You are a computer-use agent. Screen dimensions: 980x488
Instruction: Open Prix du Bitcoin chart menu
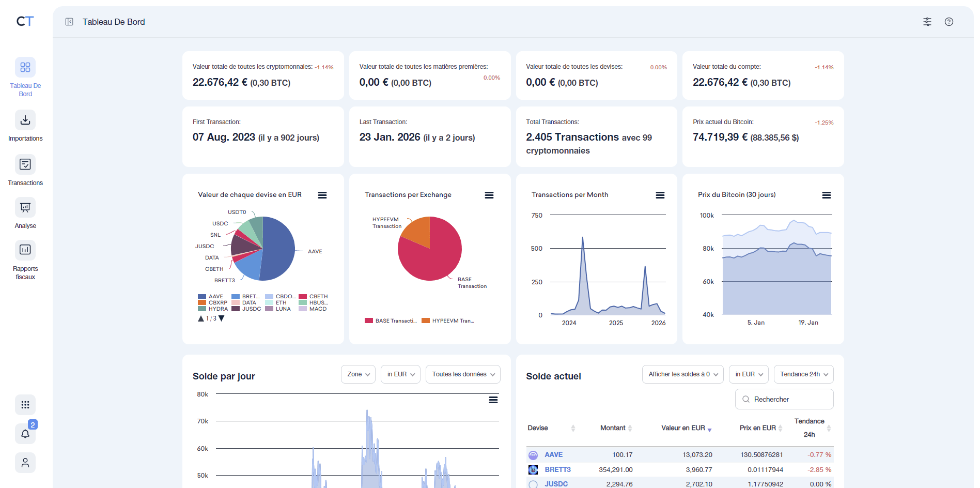pyautogui.click(x=826, y=195)
